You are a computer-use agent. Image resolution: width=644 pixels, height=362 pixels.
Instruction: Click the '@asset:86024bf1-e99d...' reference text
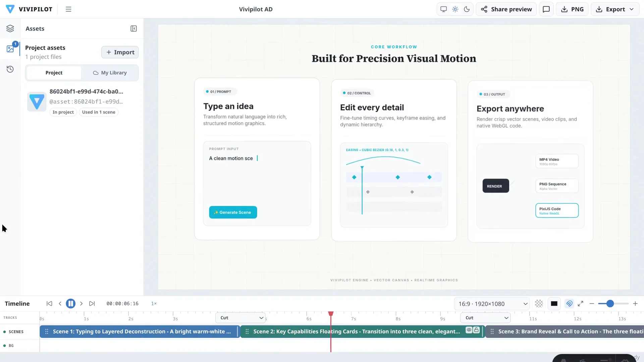point(86,102)
